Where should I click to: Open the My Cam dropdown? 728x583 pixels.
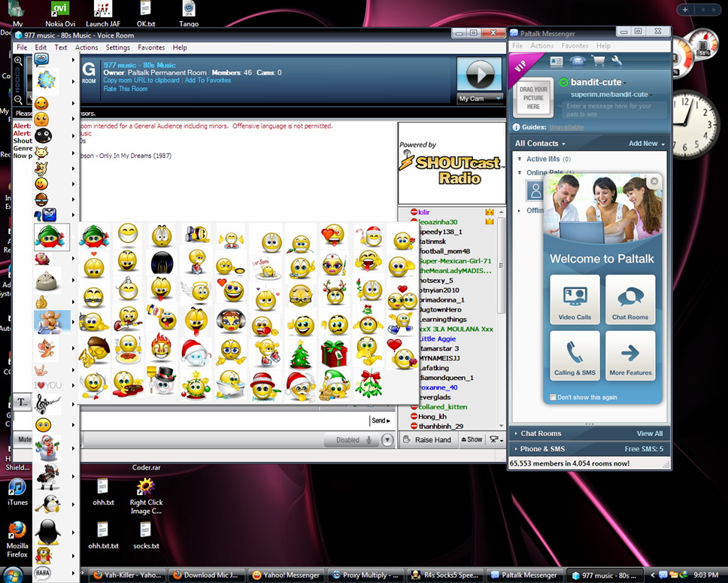point(480,99)
